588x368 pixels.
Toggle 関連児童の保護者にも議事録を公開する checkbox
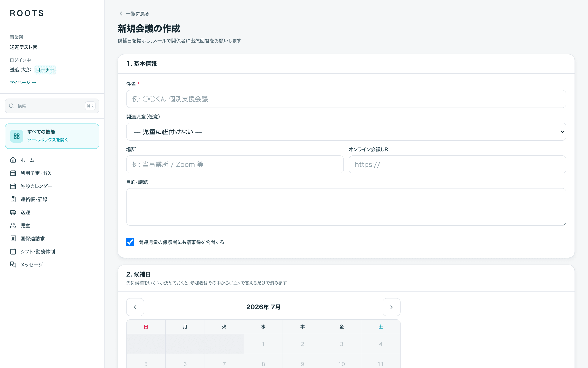click(x=130, y=242)
